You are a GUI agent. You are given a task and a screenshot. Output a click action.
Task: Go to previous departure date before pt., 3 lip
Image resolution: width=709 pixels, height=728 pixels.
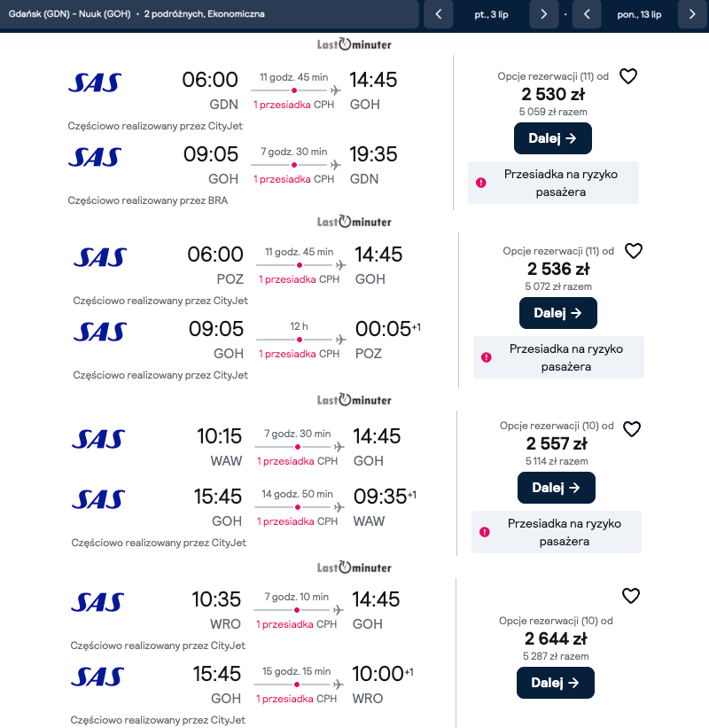pos(438,14)
